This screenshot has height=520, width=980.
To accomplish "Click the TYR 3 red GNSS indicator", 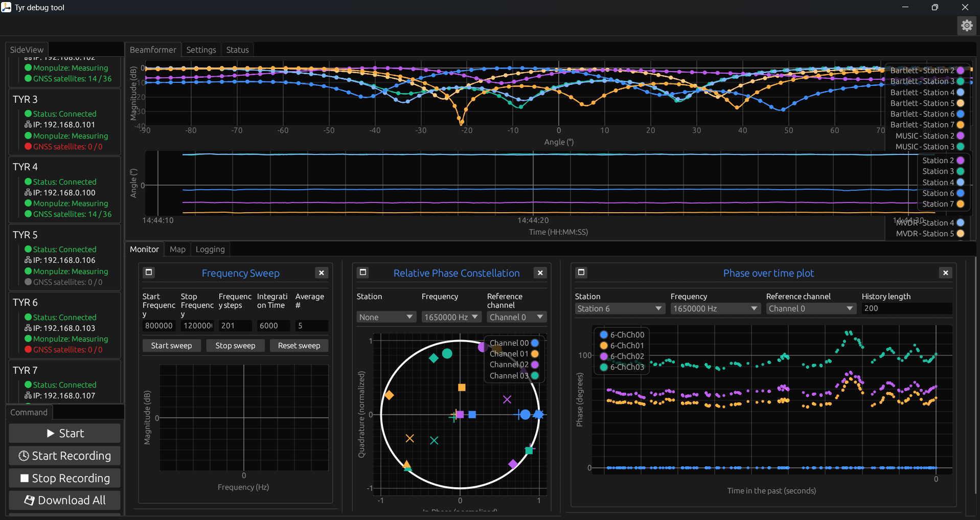I will (28, 147).
